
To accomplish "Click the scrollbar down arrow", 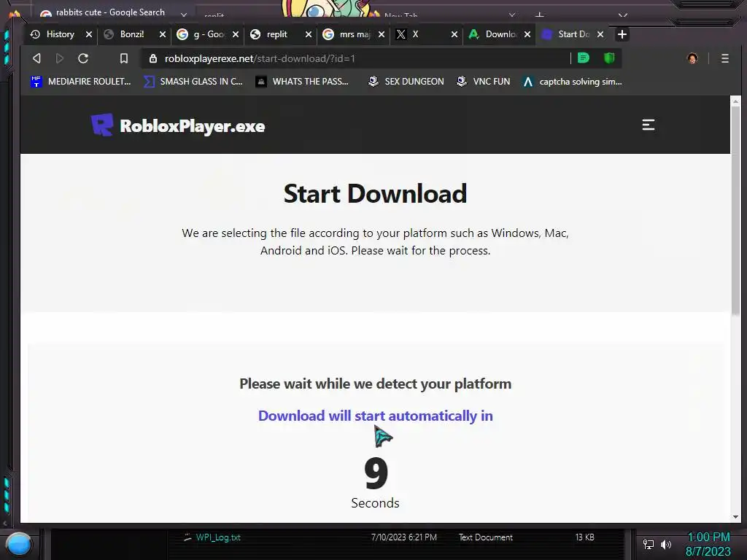I will point(735,517).
